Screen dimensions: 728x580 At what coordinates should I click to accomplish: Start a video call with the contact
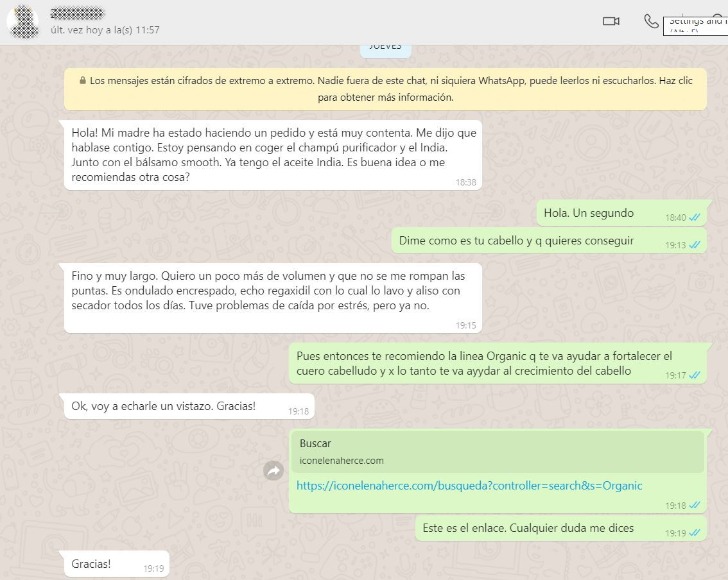[611, 21]
